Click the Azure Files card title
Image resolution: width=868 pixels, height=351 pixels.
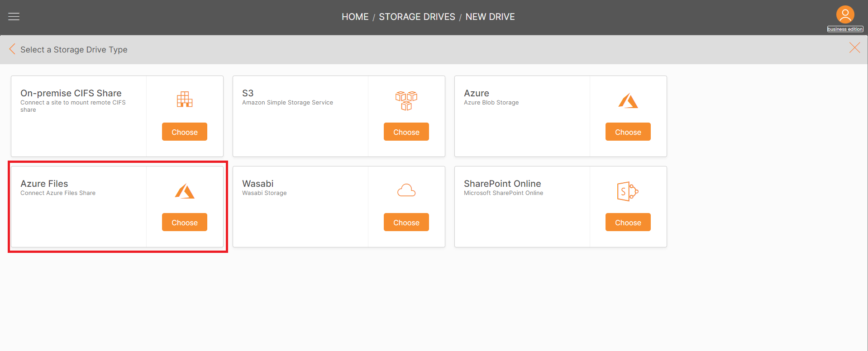pos(44,184)
